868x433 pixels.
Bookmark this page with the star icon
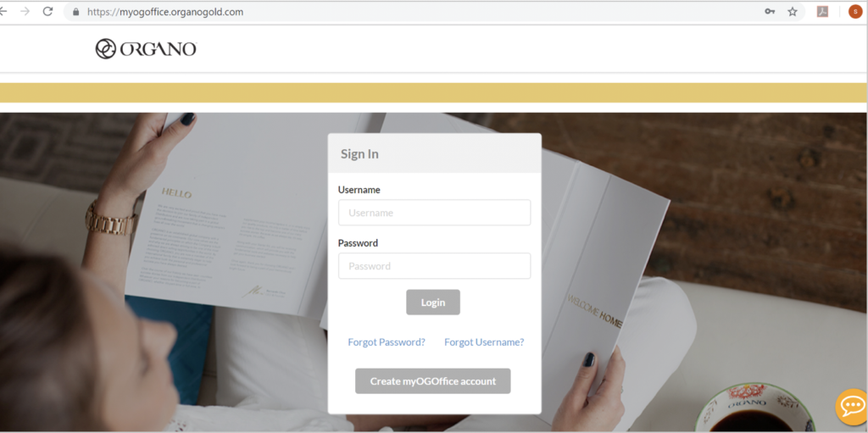click(793, 12)
